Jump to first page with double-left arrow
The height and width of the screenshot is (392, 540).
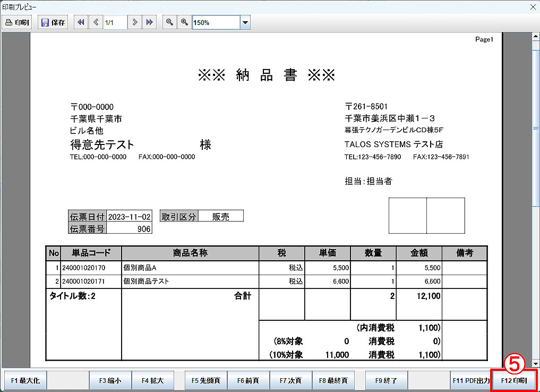81,22
